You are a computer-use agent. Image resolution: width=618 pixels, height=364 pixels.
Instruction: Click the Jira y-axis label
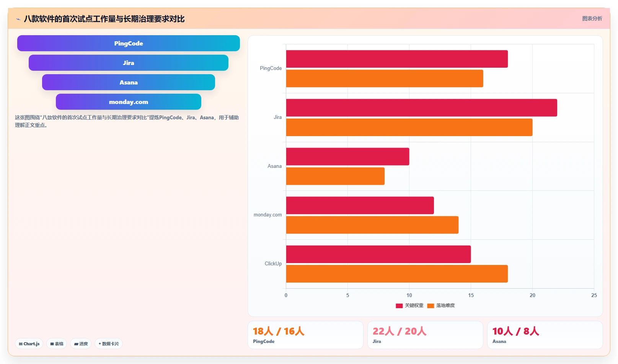pyautogui.click(x=278, y=117)
